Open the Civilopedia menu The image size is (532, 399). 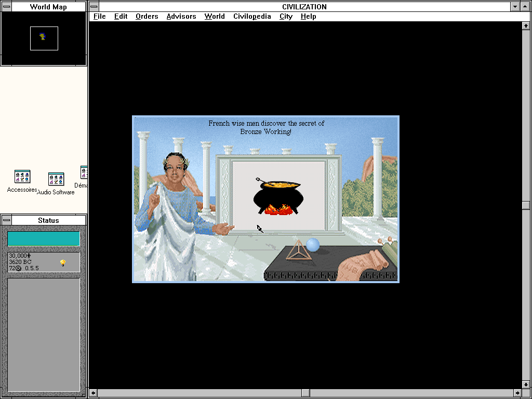click(252, 16)
